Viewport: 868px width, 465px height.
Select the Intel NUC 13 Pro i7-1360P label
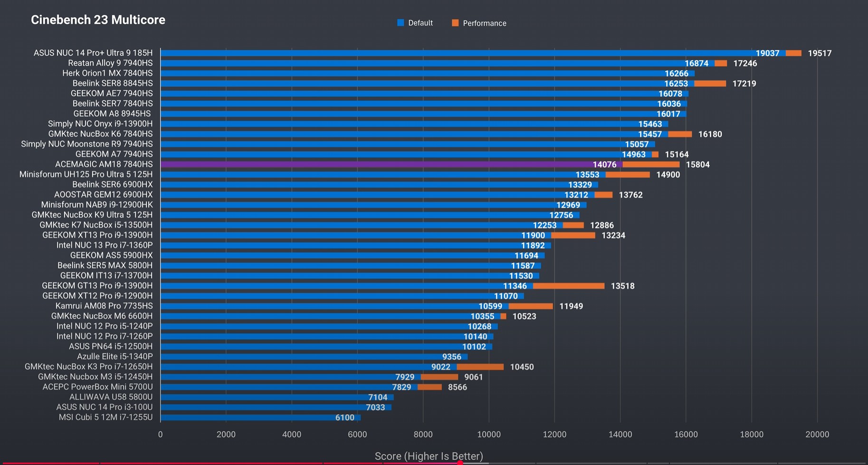(x=105, y=246)
